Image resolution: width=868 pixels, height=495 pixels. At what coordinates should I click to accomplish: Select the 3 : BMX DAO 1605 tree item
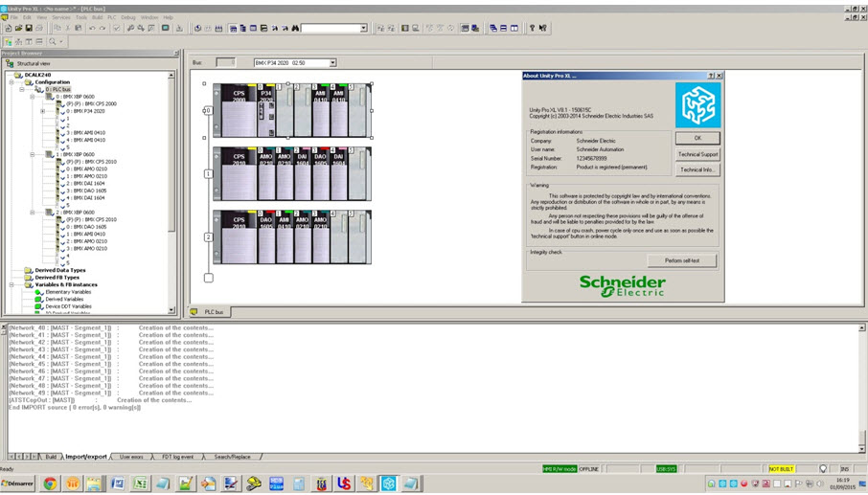(86, 191)
